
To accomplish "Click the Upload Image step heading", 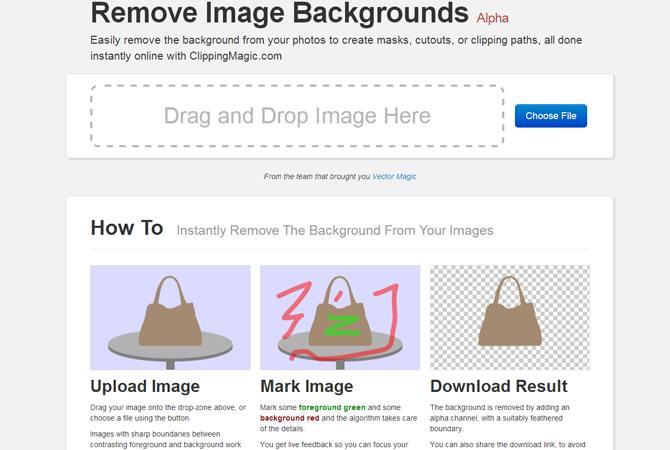I will [x=145, y=386].
